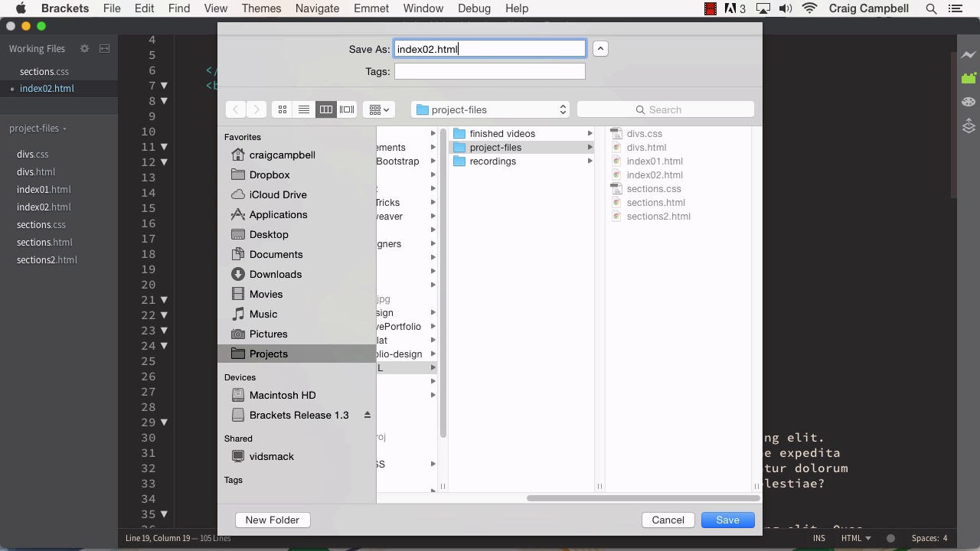Eject Brackets Release 1.3 volume

click(367, 415)
